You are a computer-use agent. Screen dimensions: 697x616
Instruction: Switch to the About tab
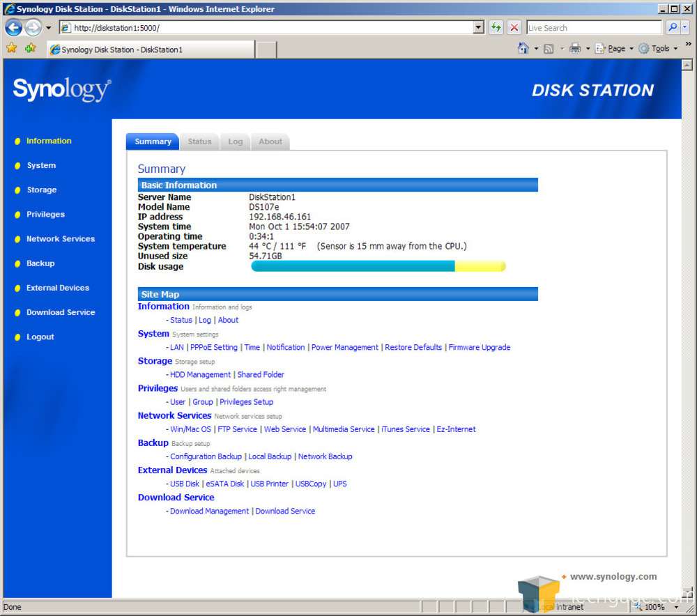tap(270, 141)
